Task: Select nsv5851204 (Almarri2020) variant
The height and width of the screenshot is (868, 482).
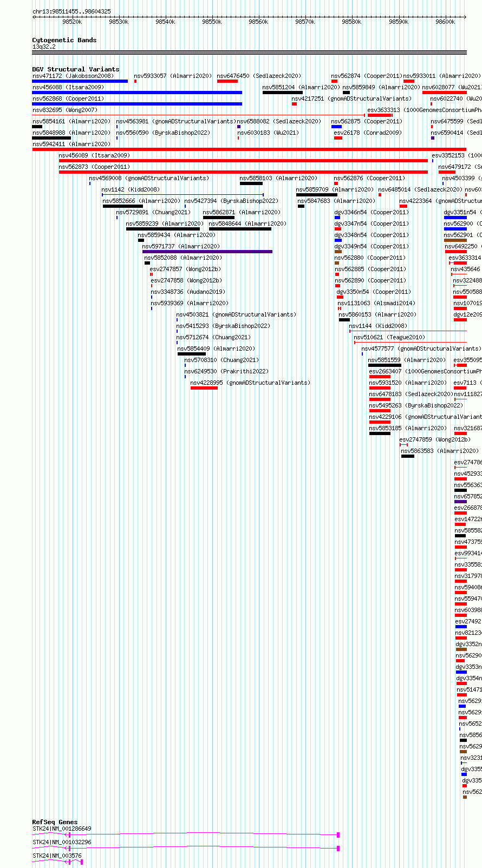Action: coord(301,87)
